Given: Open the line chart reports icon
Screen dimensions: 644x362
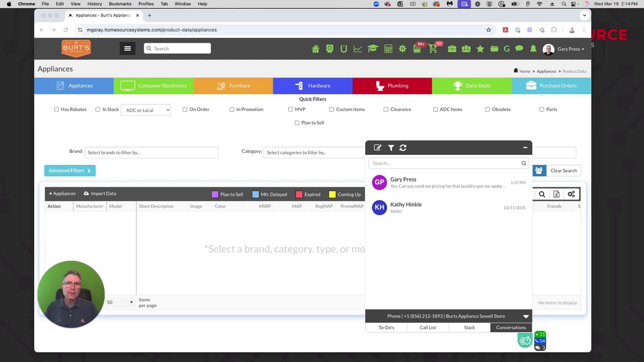Looking at the screenshot, I should click(x=358, y=49).
